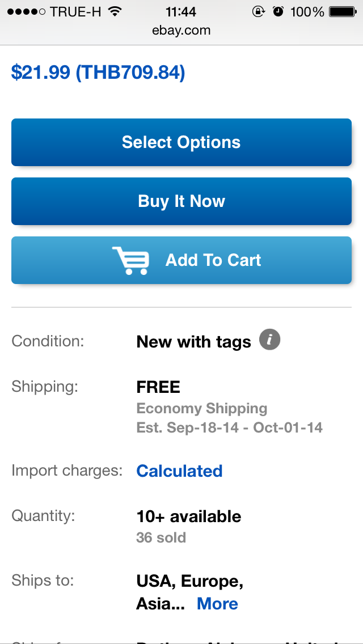The image size is (363, 644).
Task: Tap the rotation lock status icon
Action: tap(259, 11)
